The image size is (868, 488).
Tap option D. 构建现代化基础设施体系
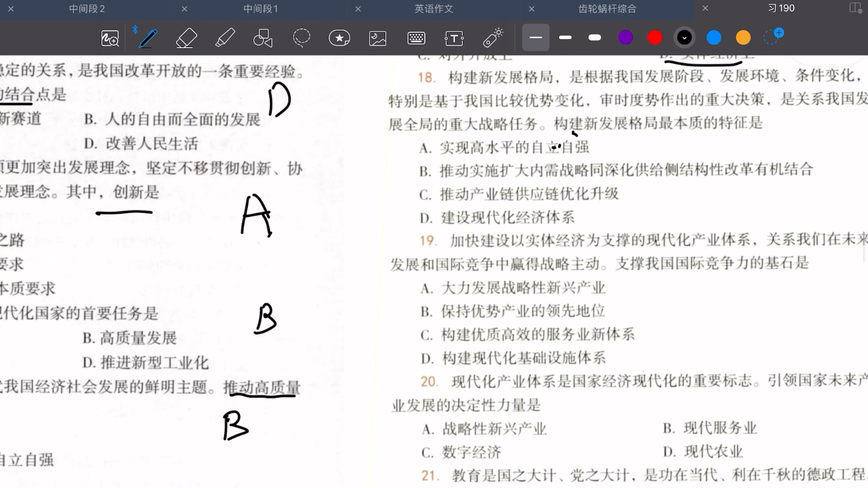(x=513, y=358)
